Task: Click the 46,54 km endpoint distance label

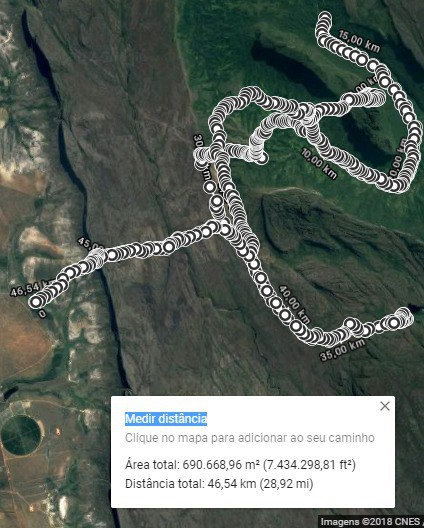Action: (31, 289)
